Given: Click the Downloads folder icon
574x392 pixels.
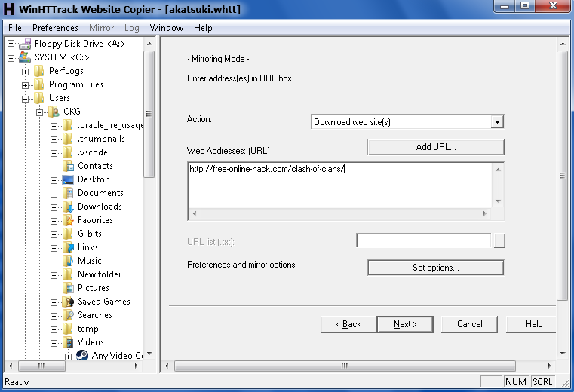Looking at the screenshot, I should pos(68,207).
